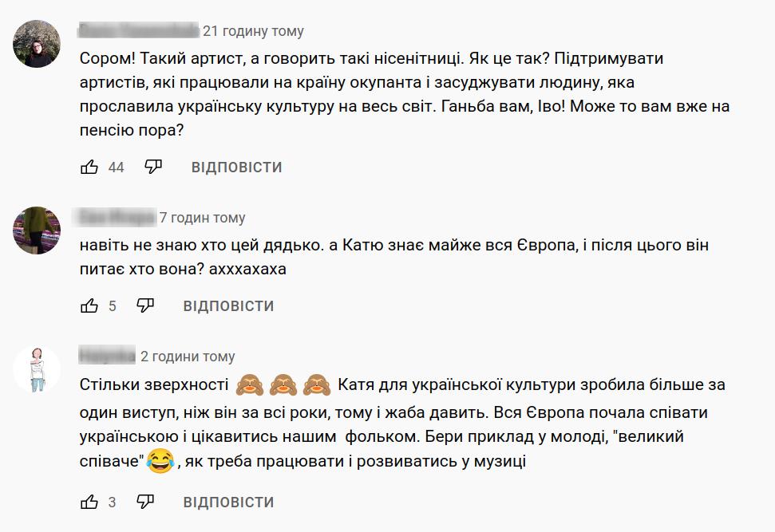
Task: Click the "21 годину тому" timestamp
Action: click(x=253, y=32)
